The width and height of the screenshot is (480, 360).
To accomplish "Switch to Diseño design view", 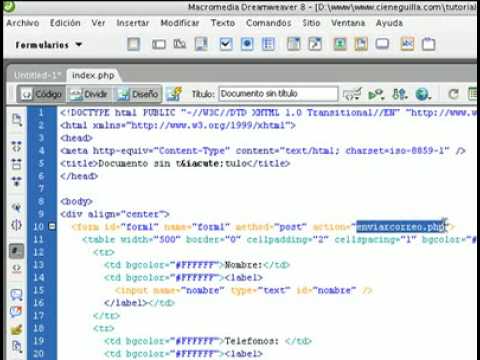I will coord(137,94).
